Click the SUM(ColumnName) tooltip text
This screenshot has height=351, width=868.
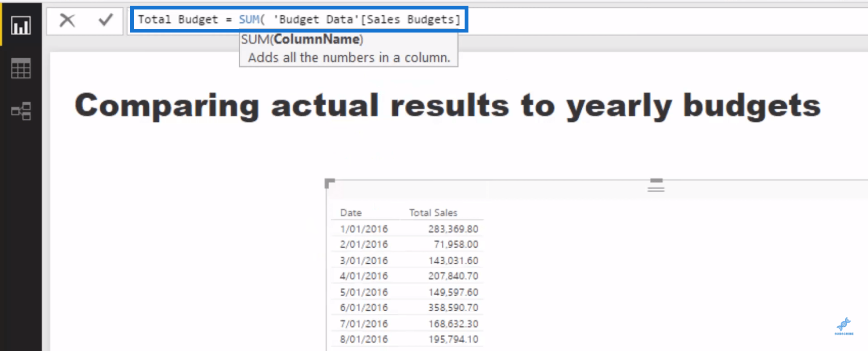pyautogui.click(x=302, y=39)
